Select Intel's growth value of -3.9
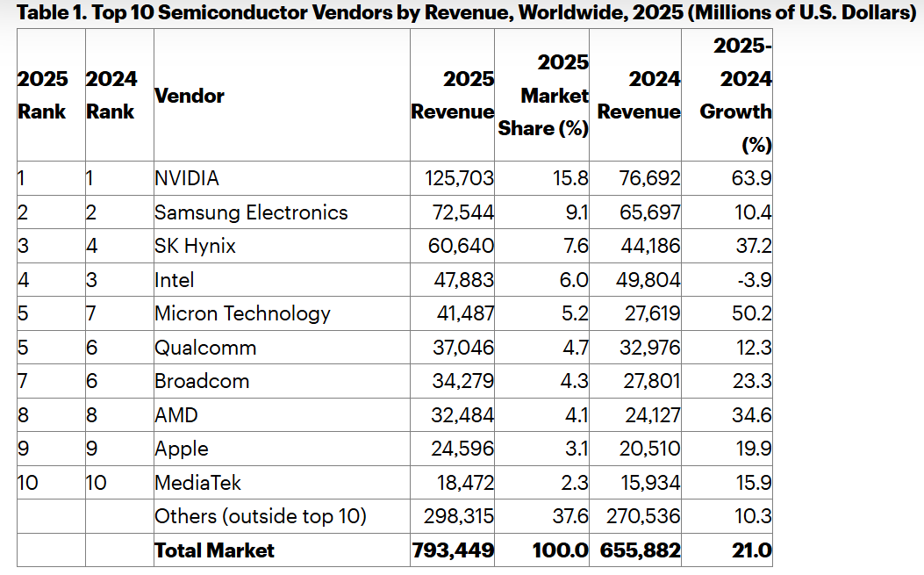This screenshot has width=924, height=575. 751,280
